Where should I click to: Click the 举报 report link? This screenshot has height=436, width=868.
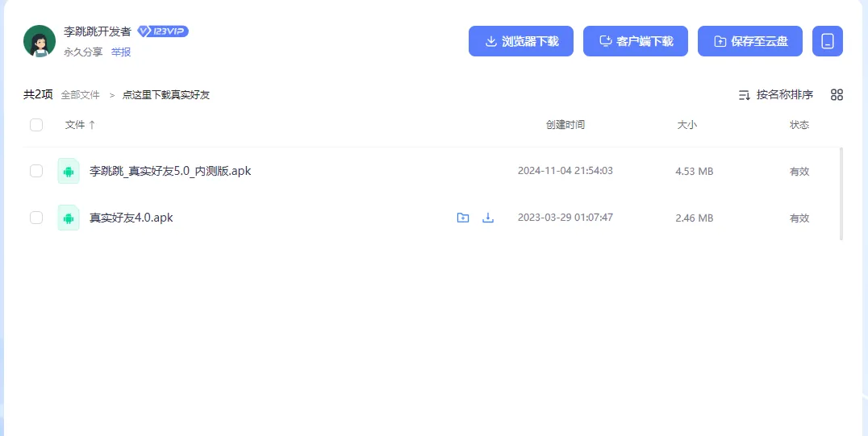pos(121,52)
